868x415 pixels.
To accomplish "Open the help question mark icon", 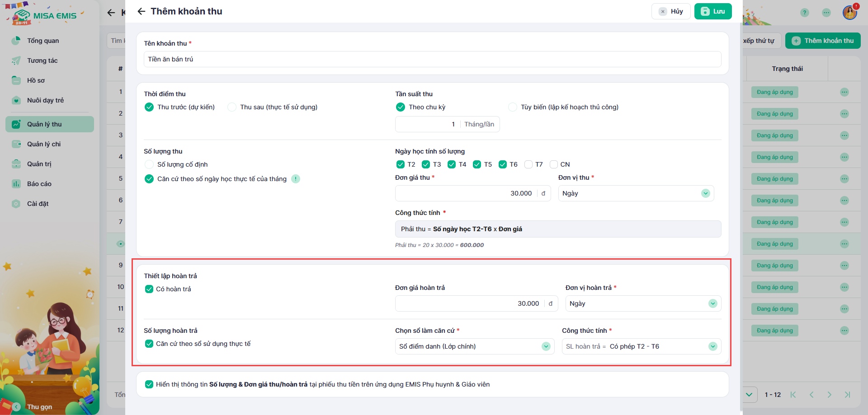I will [804, 13].
